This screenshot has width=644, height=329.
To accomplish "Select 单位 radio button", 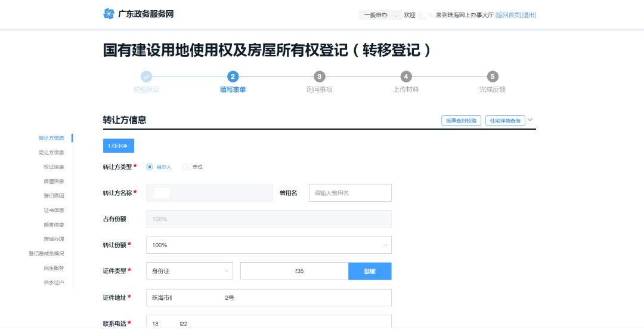I will tap(185, 167).
